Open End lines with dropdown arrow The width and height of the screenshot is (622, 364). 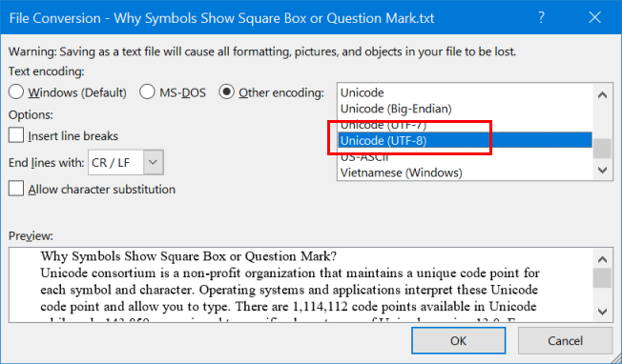point(154,162)
